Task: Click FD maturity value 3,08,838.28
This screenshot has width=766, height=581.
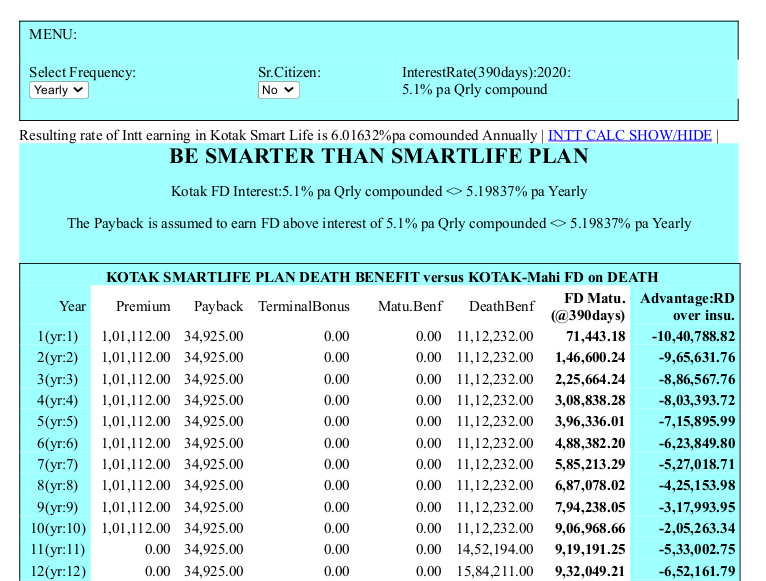Action: (590, 401)
